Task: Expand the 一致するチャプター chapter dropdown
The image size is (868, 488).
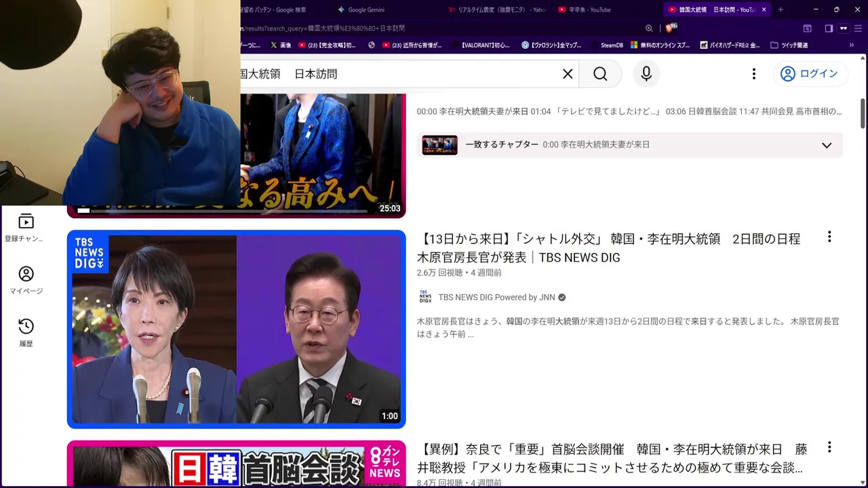Action: coord(827,145)
